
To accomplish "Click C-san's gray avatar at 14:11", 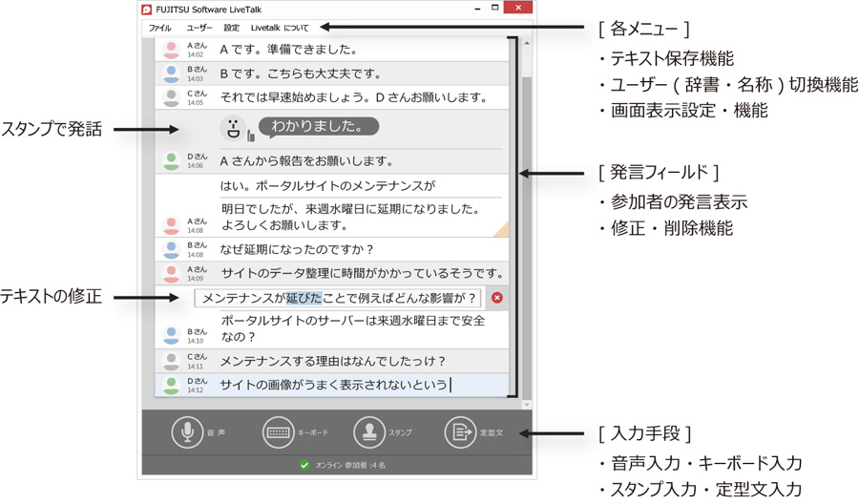I will tap(171, 362).
